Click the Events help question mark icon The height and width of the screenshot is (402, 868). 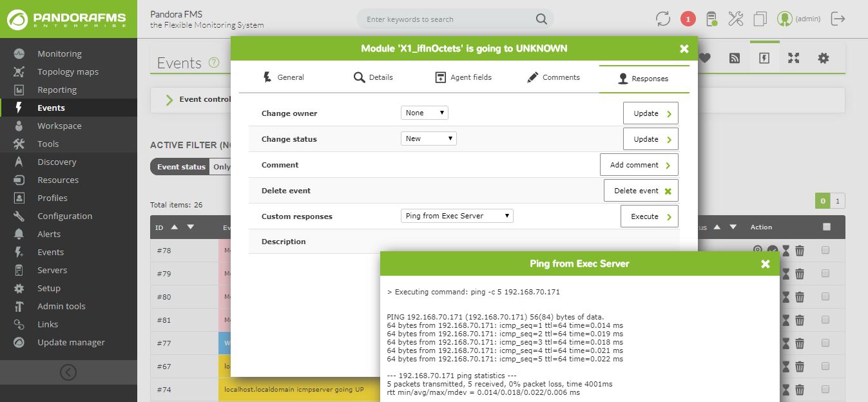(214, 62)
